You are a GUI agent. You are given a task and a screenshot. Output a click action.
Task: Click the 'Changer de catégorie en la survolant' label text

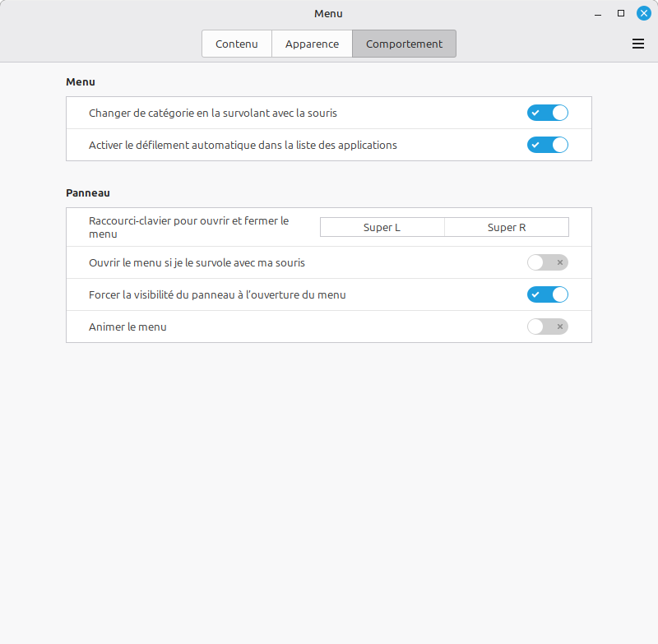[212, 113]
